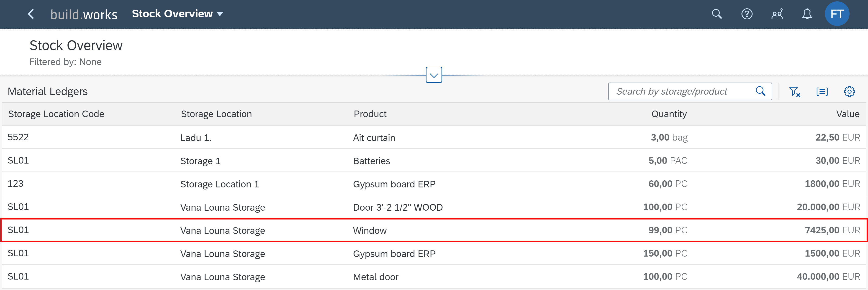Click the Filtered by: None text
Image resolution: width=868 pixels, height=290 pixels.
(65, 62)
